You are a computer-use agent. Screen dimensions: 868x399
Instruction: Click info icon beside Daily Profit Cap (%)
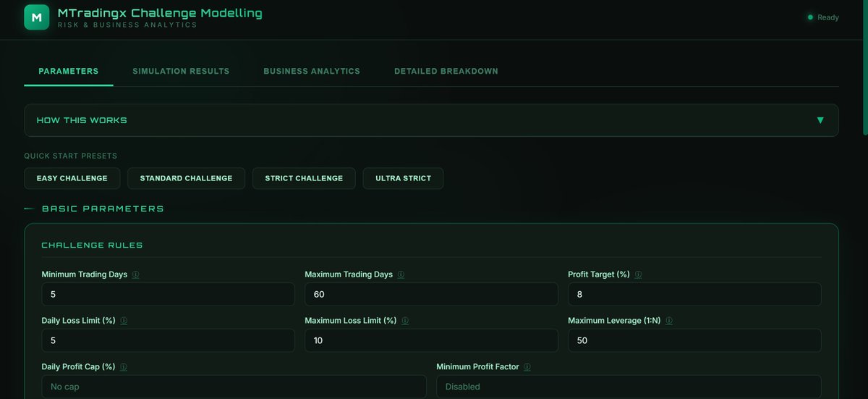click(124, 367)
